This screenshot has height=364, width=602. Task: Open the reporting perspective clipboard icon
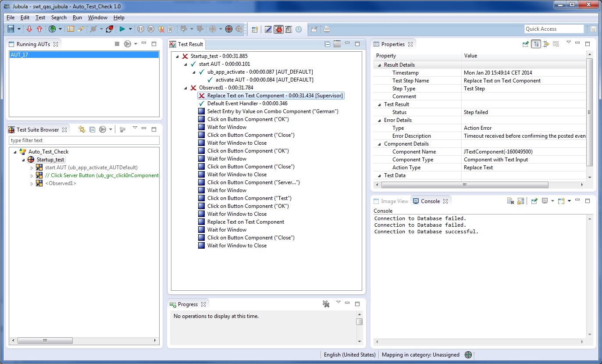(x=289, y=29)
